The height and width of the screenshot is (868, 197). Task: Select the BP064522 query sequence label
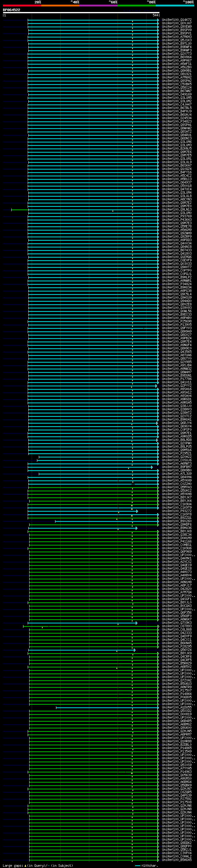[11, 10]
